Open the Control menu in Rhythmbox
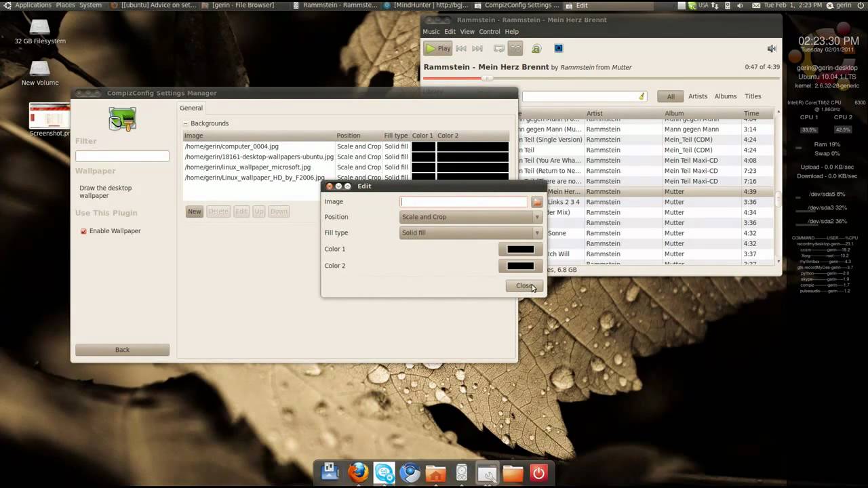Image resolution: width=868 pixels, height=488 pixels. 489,32
